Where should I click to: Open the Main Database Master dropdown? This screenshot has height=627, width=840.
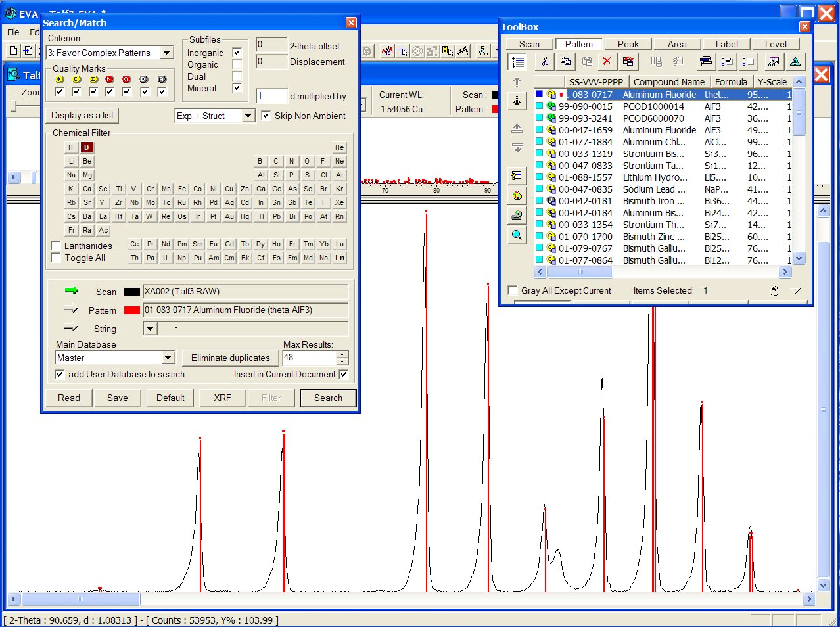point(168,358)
